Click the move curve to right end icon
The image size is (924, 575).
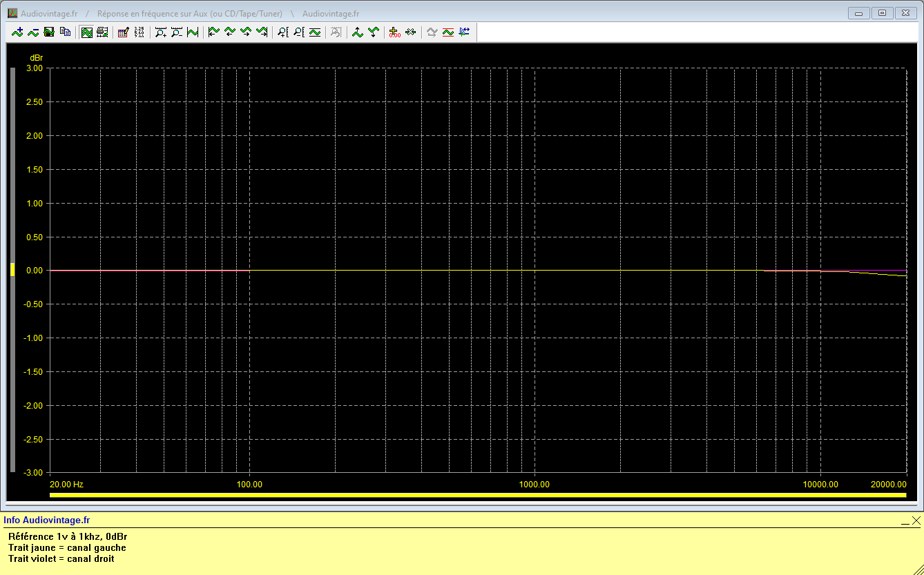click(x=262, y=32)
